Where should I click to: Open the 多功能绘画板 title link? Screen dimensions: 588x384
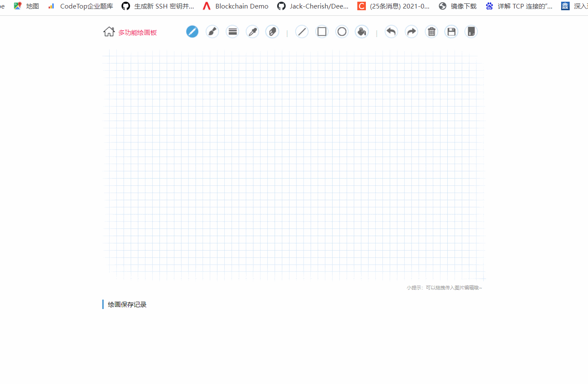point(137,32)
